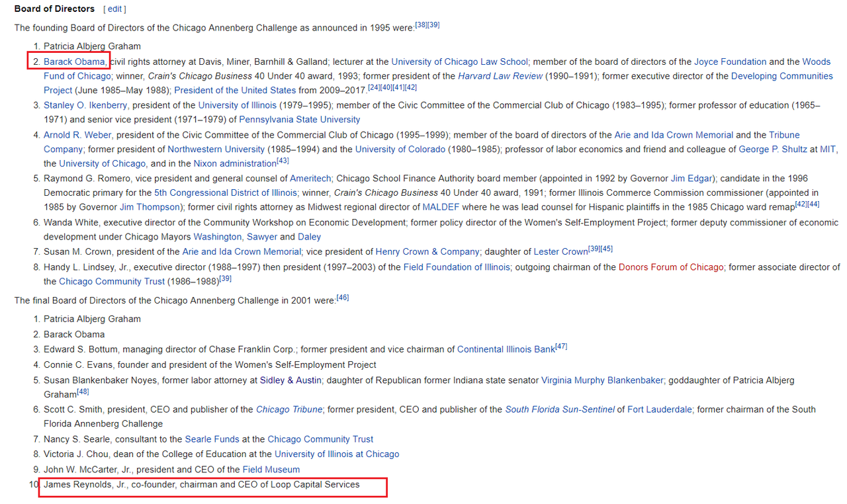Image resolution: width=847 pixels, height=504 pixels.
Task: Click citation 24 after 2009–2017
Action: point(375,87)
